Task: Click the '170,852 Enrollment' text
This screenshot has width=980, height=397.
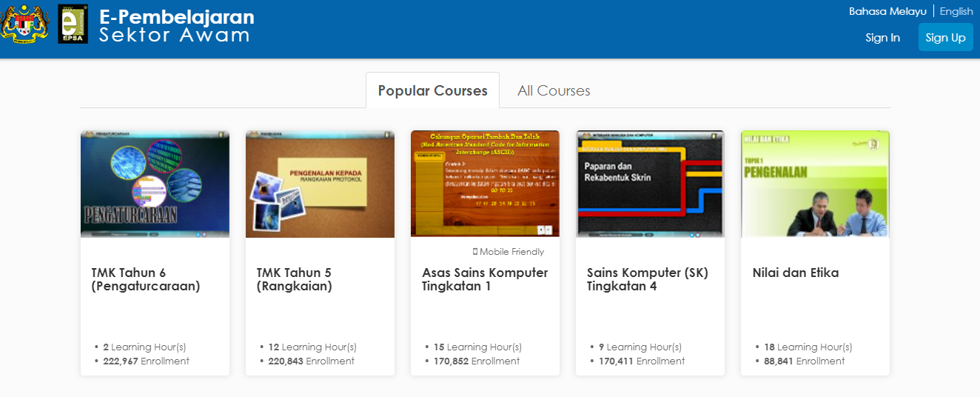Action: pyautogui.click(x=477, y=361)
